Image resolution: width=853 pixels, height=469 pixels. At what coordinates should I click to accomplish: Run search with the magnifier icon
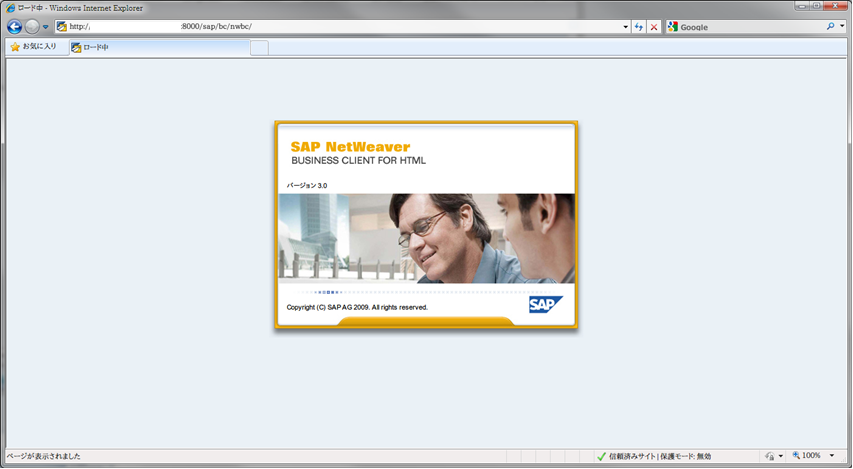point(831,26)
